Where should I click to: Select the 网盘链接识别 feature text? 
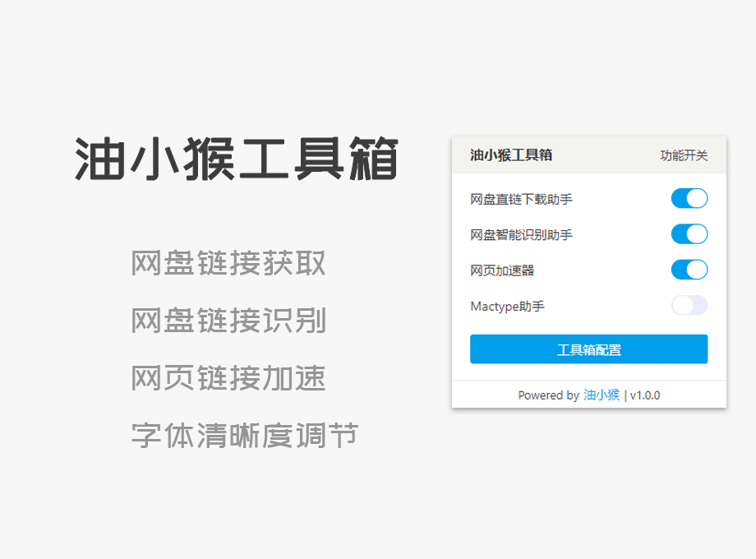[228, 321]
